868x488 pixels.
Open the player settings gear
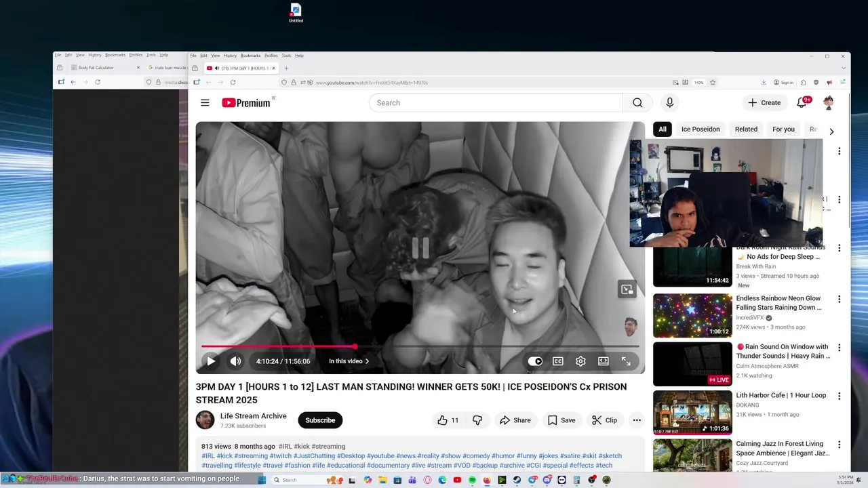click(580, 361)
